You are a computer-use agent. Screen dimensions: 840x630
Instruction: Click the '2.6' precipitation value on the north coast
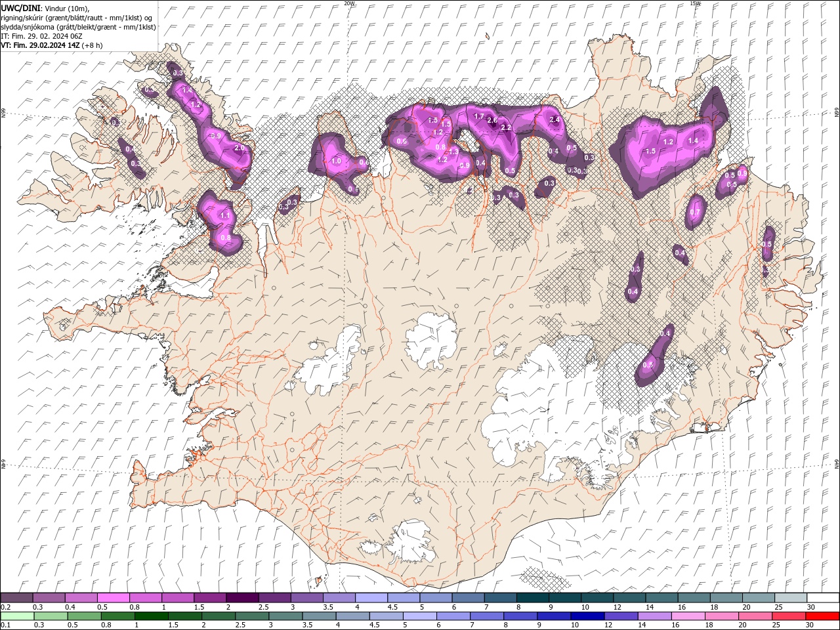point(492,119)
